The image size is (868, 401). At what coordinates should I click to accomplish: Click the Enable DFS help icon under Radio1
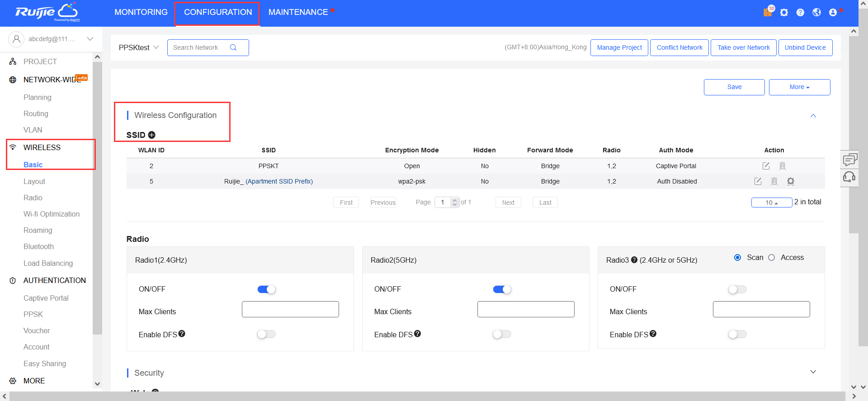182,334
